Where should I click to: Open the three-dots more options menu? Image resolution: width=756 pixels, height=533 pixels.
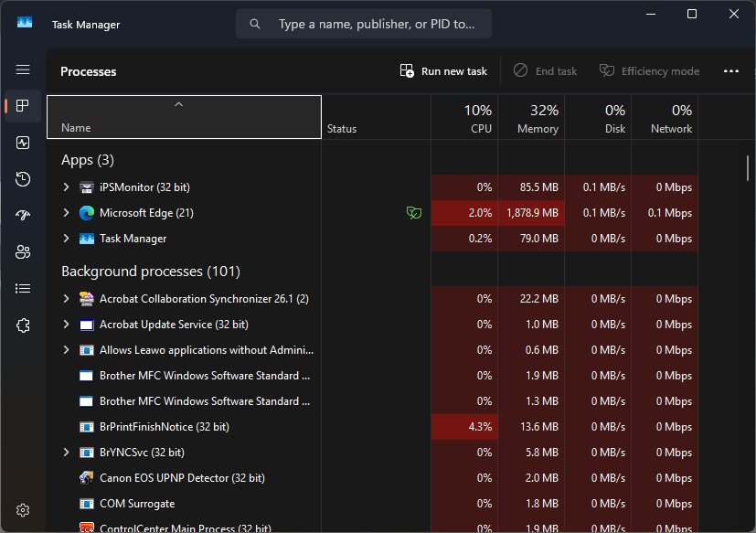(x=731, y=71)
